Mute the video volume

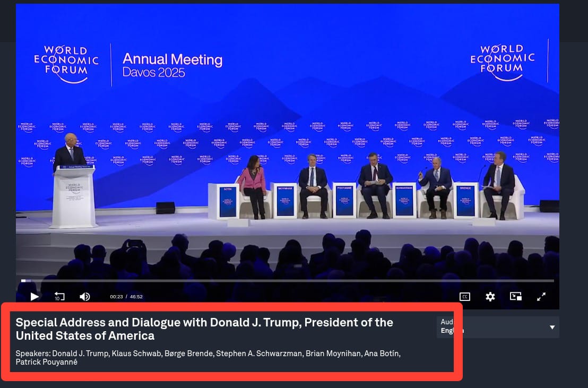(x=84, y=297)
